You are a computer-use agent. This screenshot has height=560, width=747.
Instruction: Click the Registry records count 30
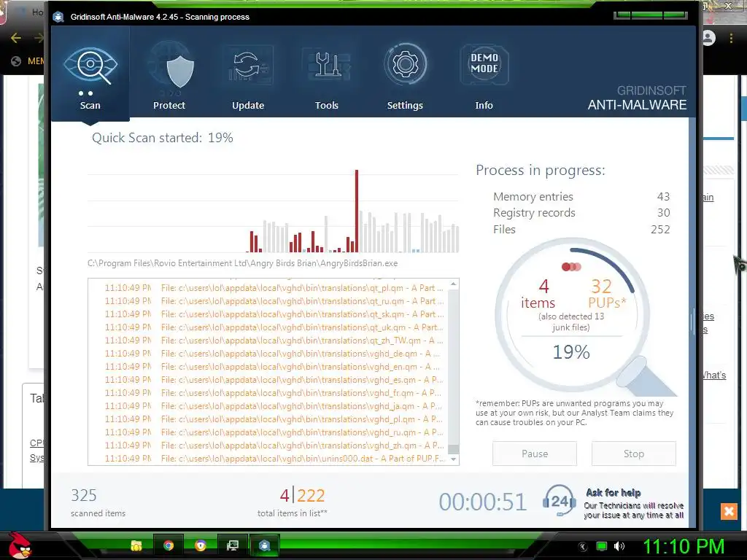tap(663, 213)
